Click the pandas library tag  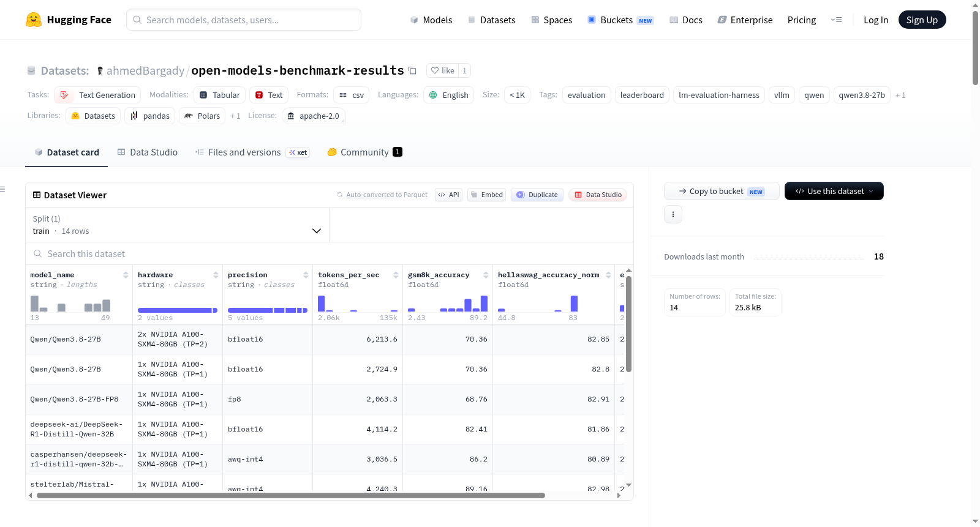click(150, 116)
